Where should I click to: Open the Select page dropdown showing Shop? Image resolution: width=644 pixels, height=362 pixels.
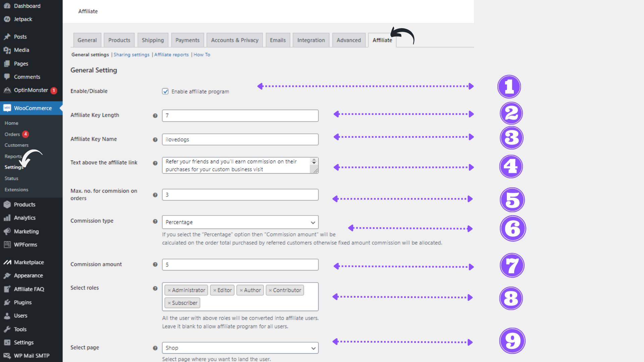tap(240, 348)
